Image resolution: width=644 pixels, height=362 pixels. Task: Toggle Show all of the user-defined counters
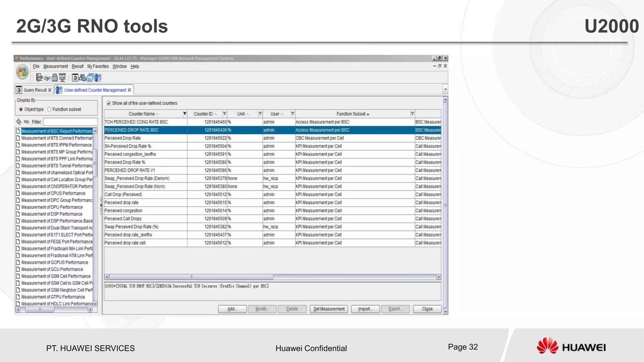coord(109,103)
